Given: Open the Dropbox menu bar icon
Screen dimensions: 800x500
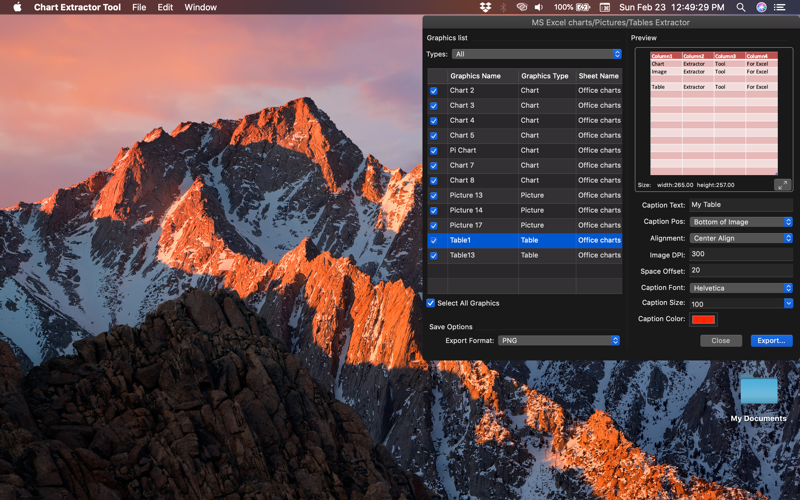Looking at the screenshot, I should pos(485,7).
